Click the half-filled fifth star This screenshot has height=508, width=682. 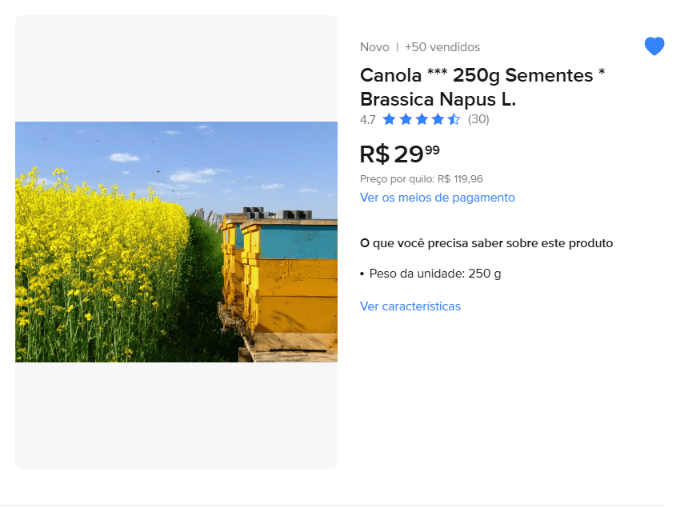(x=454, y=119)
